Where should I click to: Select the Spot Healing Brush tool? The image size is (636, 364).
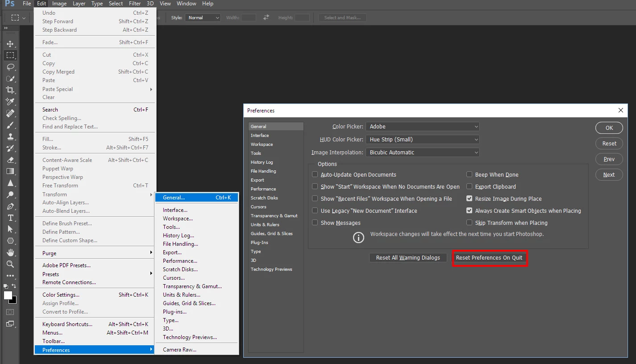[10, 113]
